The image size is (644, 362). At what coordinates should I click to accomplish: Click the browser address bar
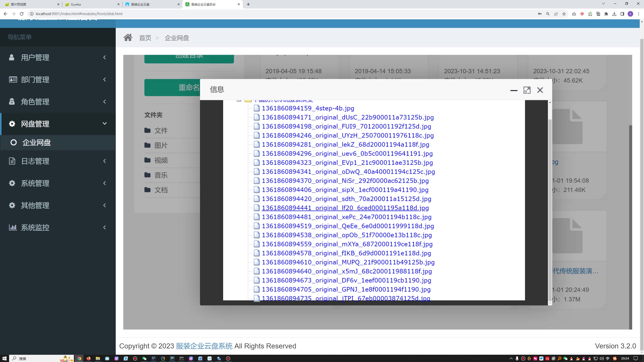(282, 14)
